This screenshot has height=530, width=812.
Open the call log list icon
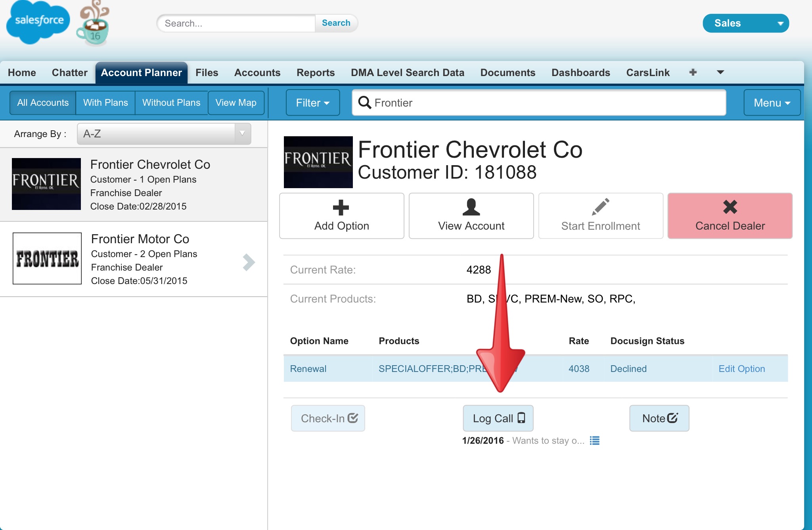click(x=594, y=440)
